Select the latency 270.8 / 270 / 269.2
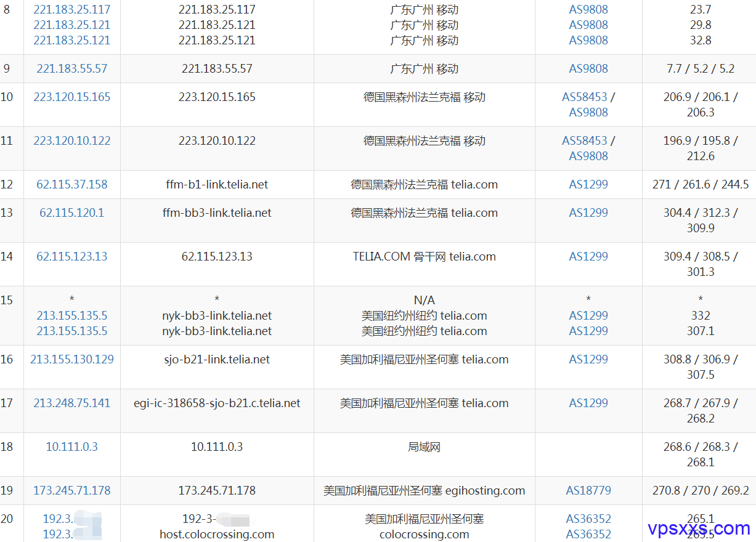Screen dimensions: 756x542 701,490
